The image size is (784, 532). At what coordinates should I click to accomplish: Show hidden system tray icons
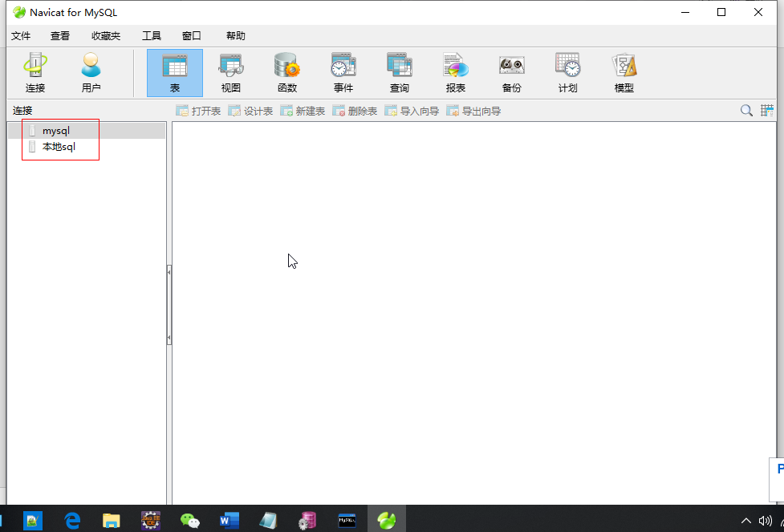pyautogui.click(x=746, y=521)
